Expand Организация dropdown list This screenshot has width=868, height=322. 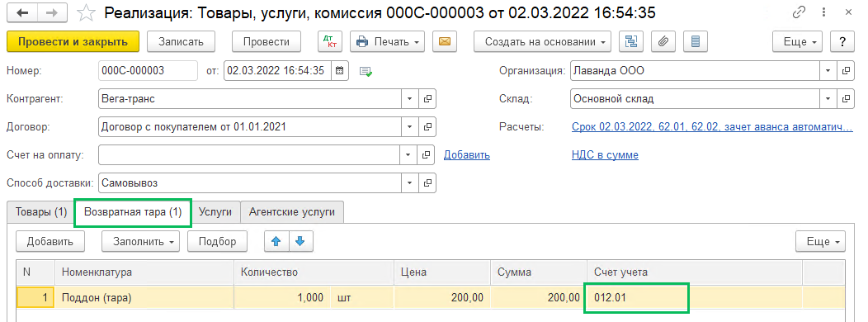coord(828,71)
